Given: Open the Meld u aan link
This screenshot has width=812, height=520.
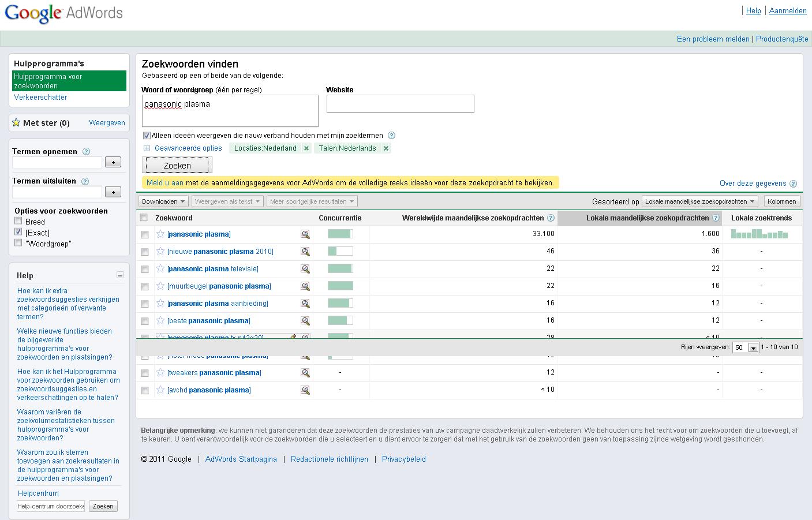Looking at the screenshot, I should coord(165,183).
